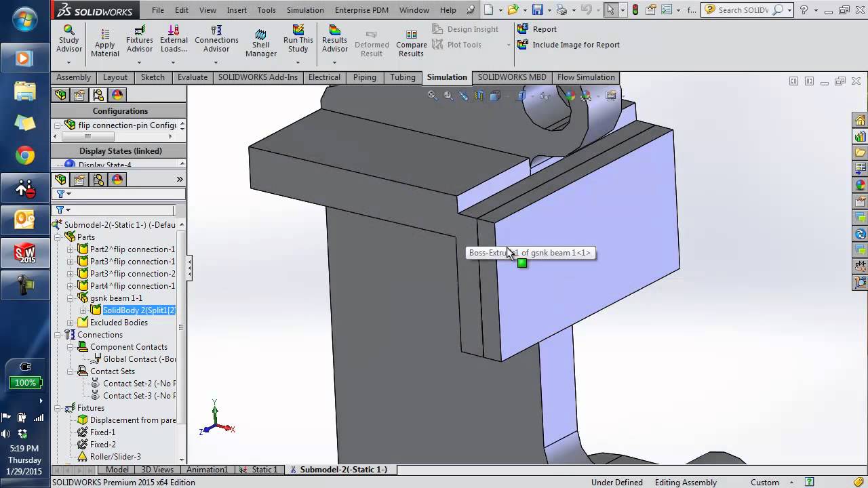The width and height of the screenshot is (868, 488).
Task: Open the Save button dropdown arrow
Action: tap(549, 10)
